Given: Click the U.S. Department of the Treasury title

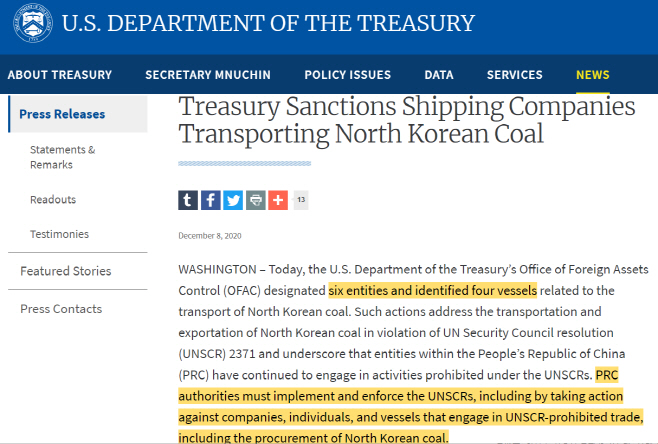Looking at the screenshot, I should tap(268, 24).
